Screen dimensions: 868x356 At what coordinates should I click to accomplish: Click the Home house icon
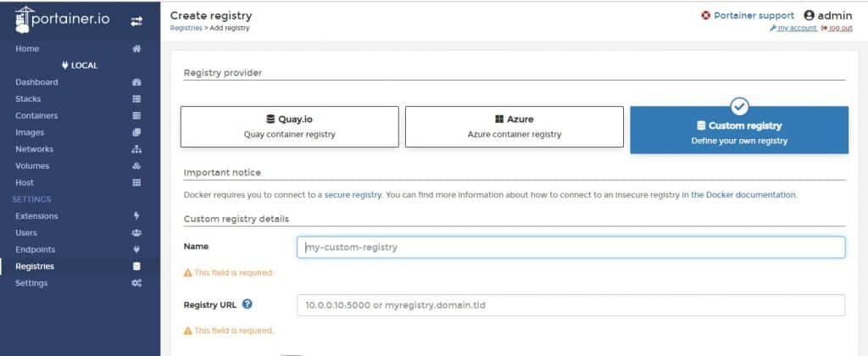[136, 49]
